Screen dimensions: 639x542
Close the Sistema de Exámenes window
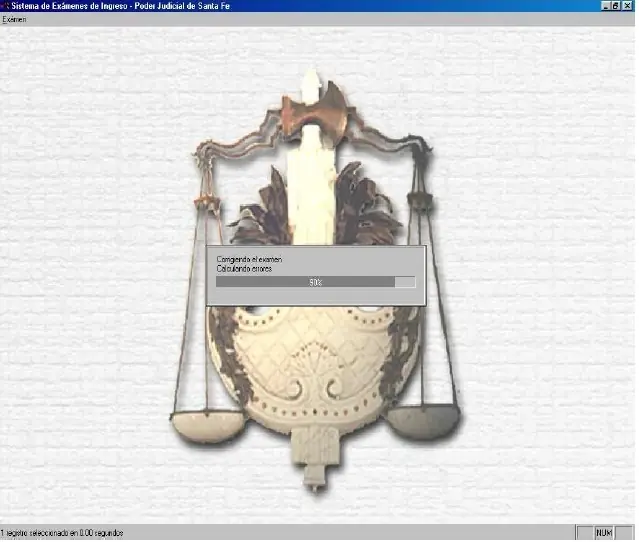[x=627, y=6]
